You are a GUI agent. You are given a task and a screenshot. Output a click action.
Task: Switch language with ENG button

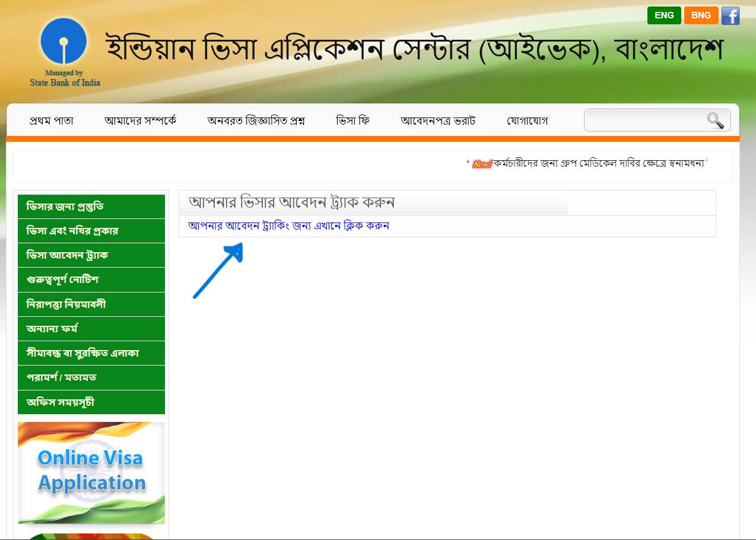pos(664,15)
